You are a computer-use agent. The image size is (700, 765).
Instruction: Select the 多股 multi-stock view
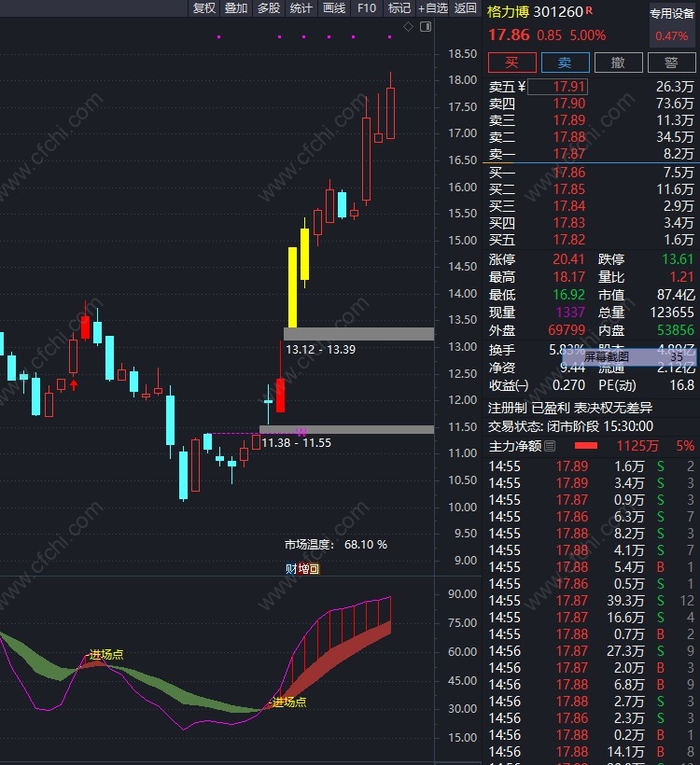click(269, 8)
